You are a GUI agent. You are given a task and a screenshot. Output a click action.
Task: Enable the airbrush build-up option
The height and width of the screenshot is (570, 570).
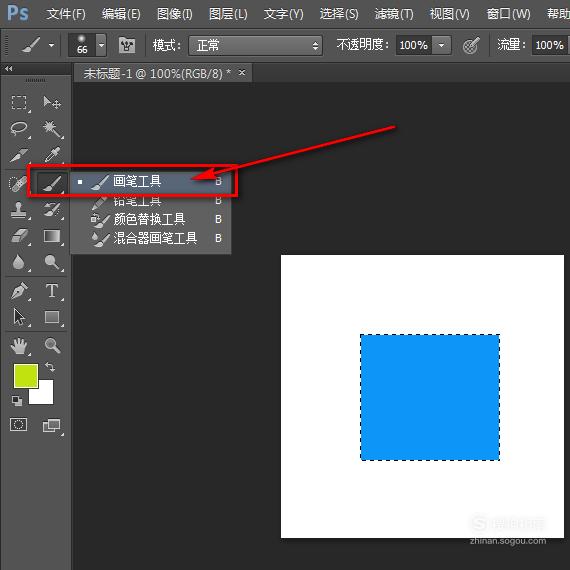(471, 46)
